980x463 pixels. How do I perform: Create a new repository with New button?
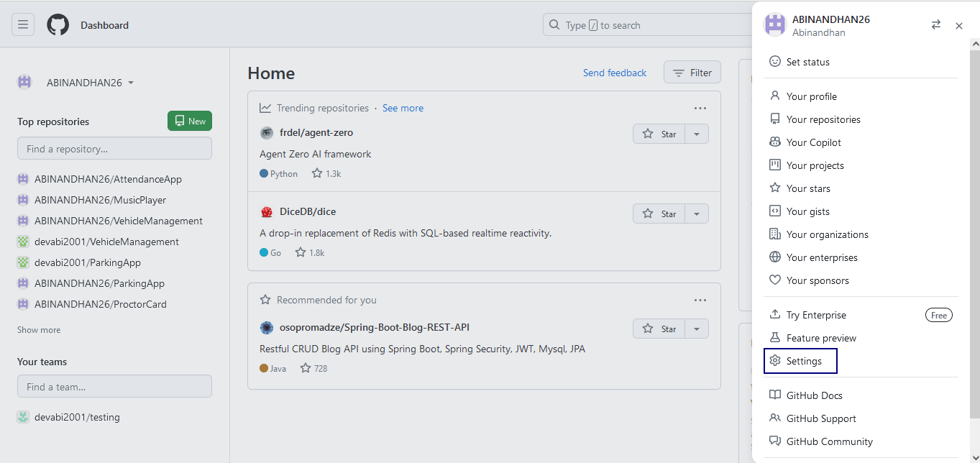click(x=190, y=121)
